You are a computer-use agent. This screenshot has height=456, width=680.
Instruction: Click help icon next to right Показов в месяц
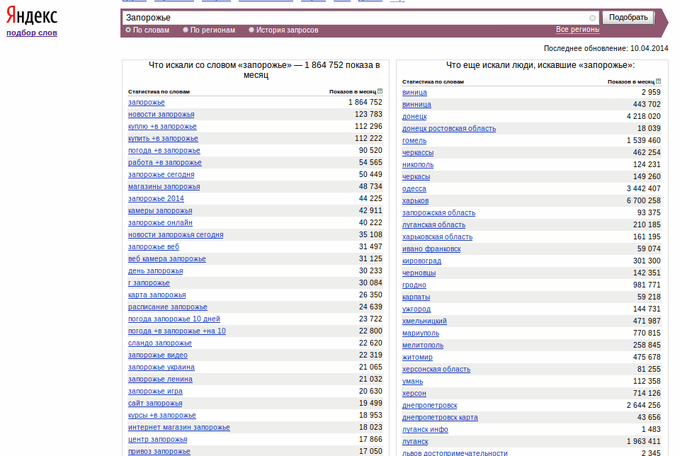click(x=658, y=81)
